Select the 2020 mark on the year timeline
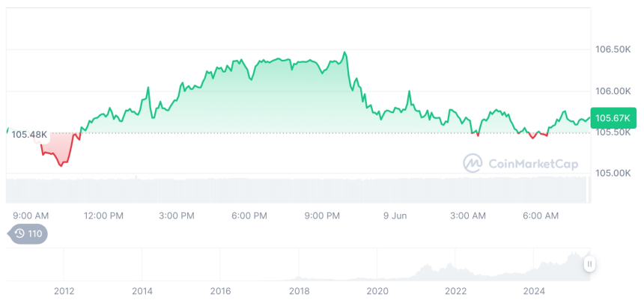The width and height of the screenshot is (644, 300). 377,290
